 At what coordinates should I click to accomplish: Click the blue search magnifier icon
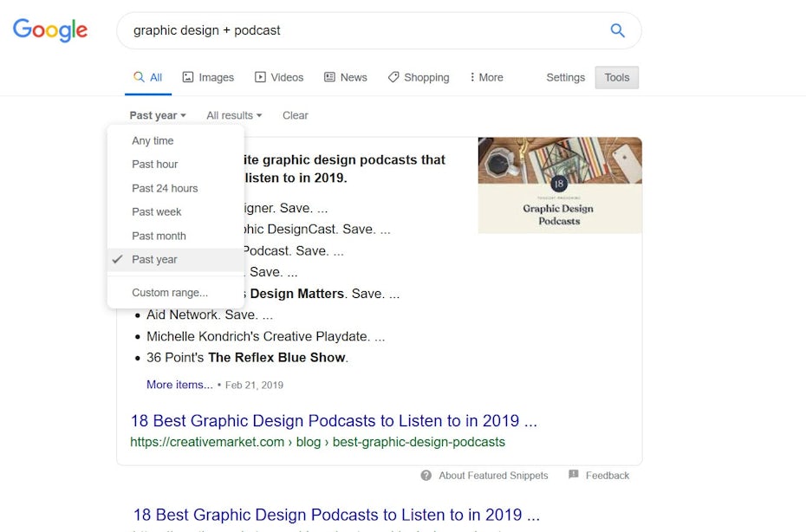617,30
